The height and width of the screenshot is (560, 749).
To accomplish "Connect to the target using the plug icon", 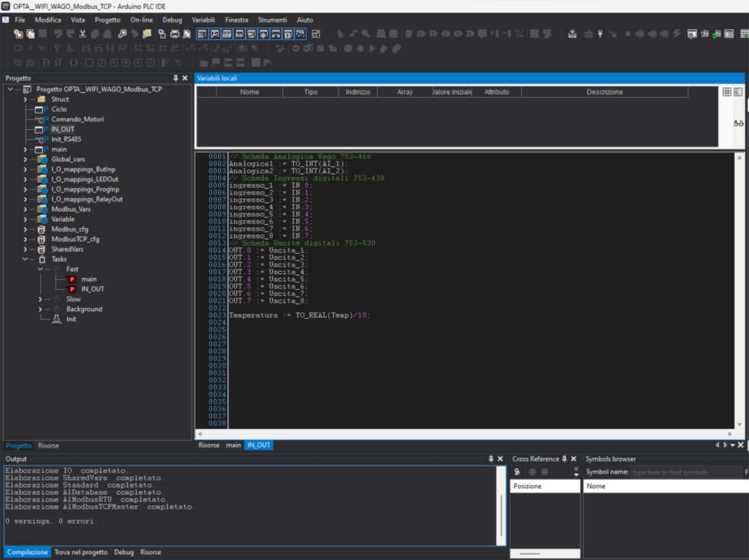I will coord(600,34).
